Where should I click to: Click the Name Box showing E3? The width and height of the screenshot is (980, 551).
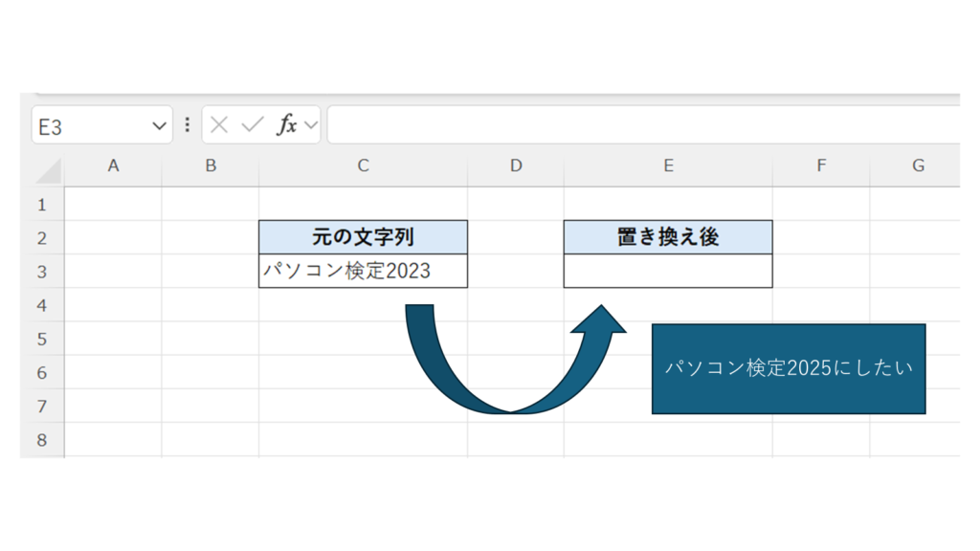click(x=91, y=125)
